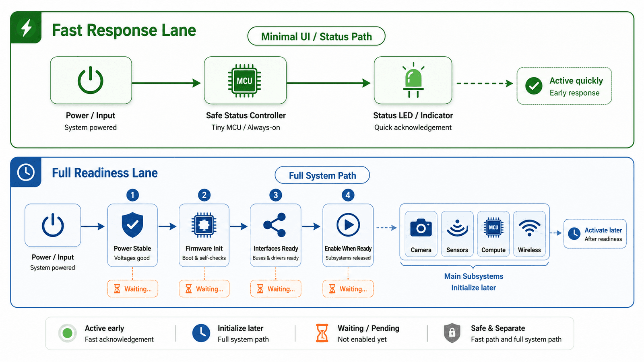644x362 pixels.
Task: Click the Boot & self-checks caption
Action: point(204,258)
